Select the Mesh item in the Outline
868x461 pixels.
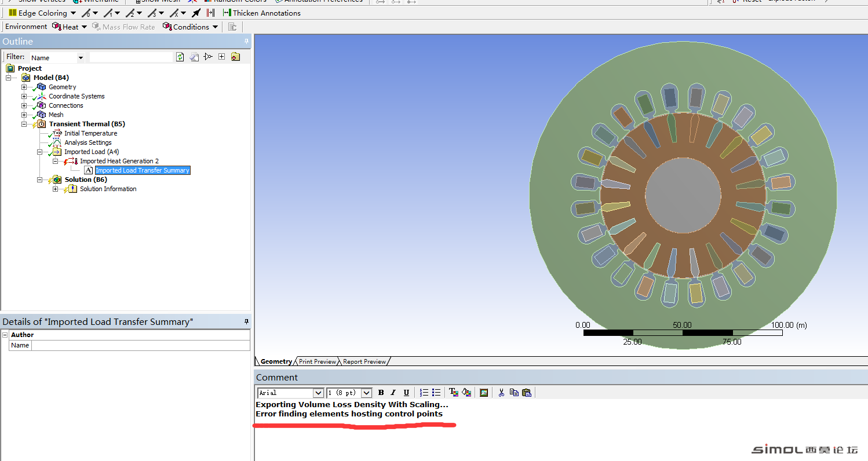(x=56, y=115)
